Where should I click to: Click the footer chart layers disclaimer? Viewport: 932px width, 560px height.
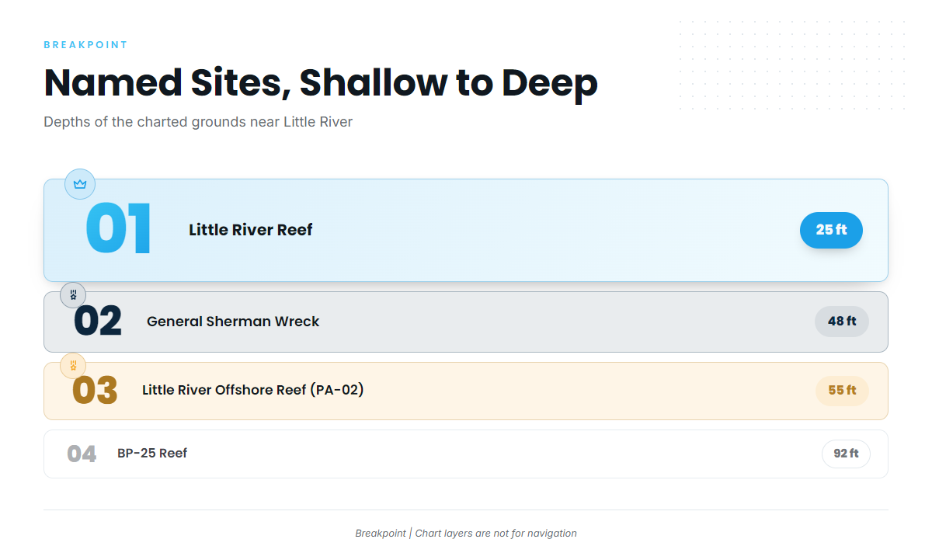pos(466,534)
